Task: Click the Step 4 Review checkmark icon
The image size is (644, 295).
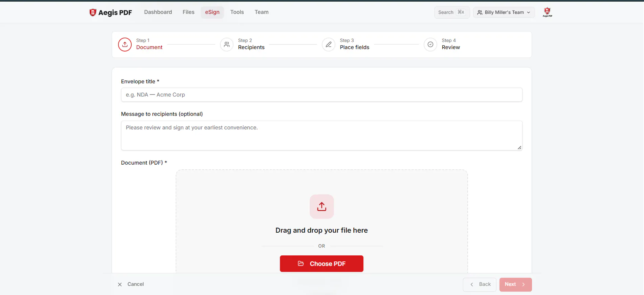Action: point(430,44)
